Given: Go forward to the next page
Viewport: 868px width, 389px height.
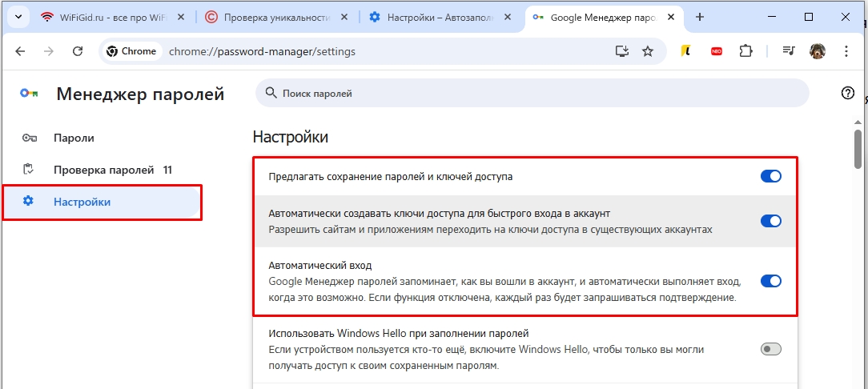Looking at the screenshot, I should coord(50,51).
